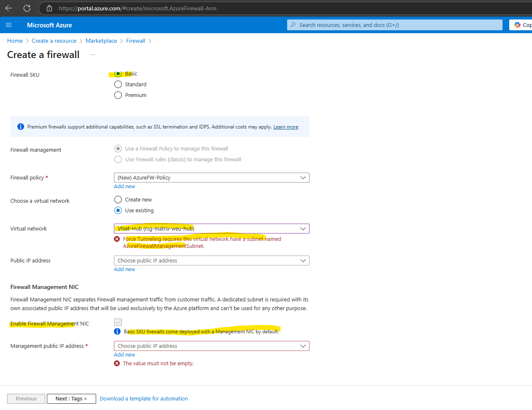The height and width of the screenshot is (410, 532).
Task: Select the Premium firewall SKU
Action: [118, 95]
